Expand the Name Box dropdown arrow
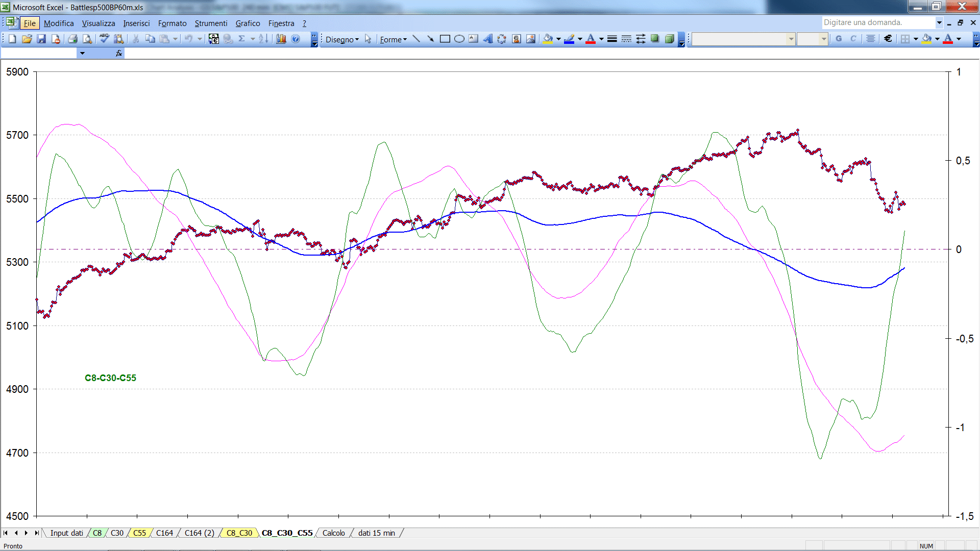This screenshot has width=980, height=551. click(82, 53)
